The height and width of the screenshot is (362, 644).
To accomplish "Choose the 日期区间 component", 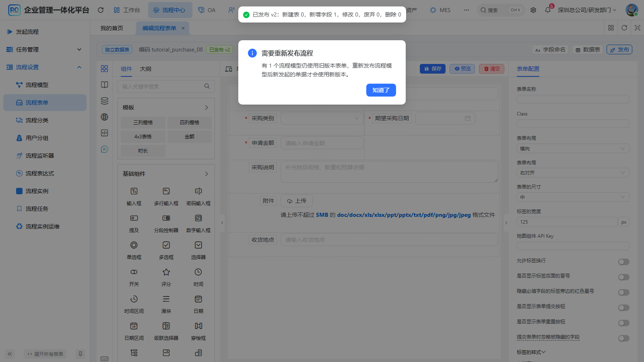I will click(134, 331).
